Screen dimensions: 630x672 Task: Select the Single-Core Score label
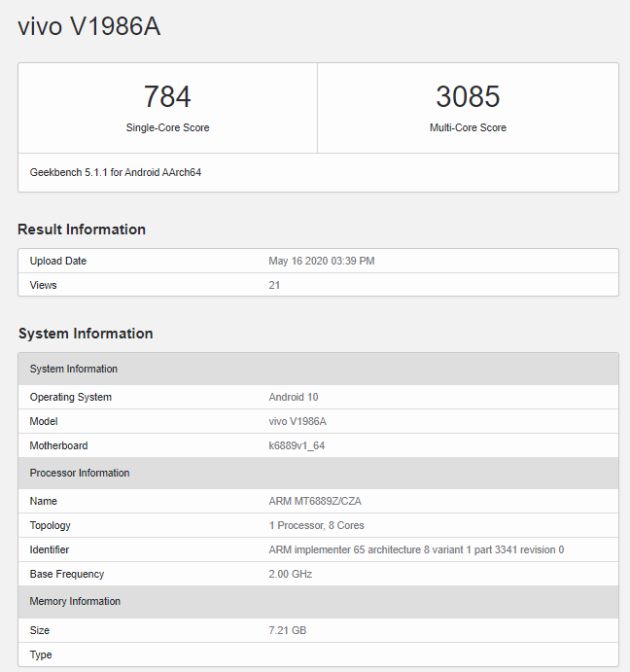[x=167, y=127]
